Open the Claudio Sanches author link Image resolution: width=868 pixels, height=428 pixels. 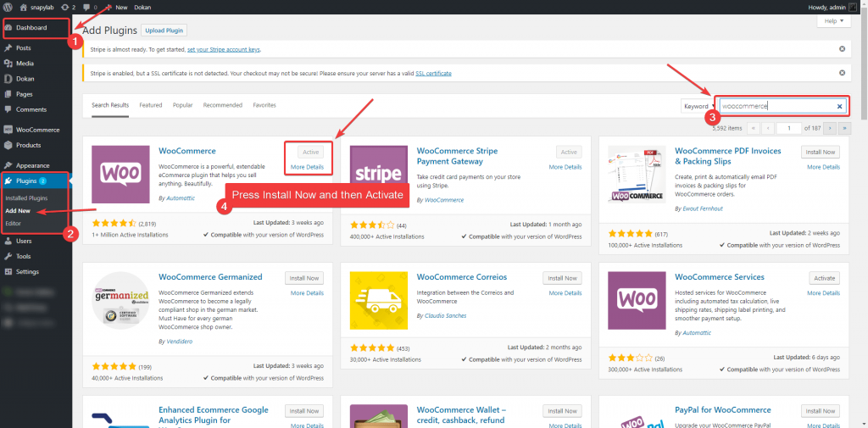[445, 315]
